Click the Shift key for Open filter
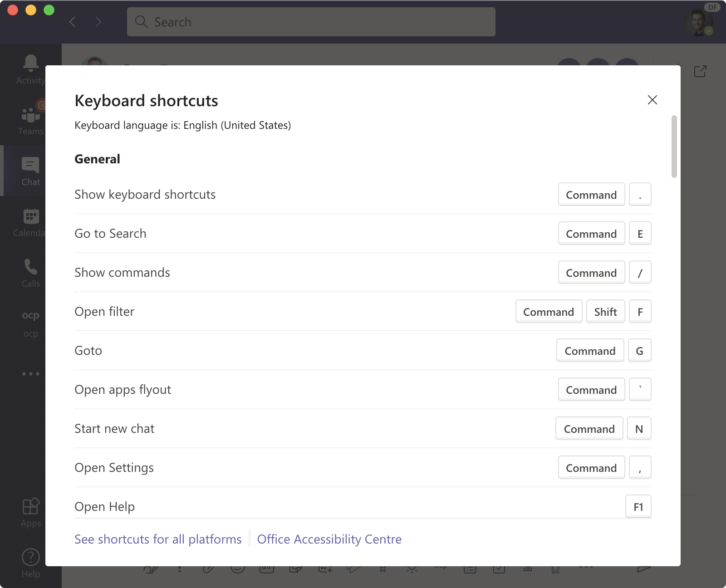726x588 pixels. pos(605,312)
